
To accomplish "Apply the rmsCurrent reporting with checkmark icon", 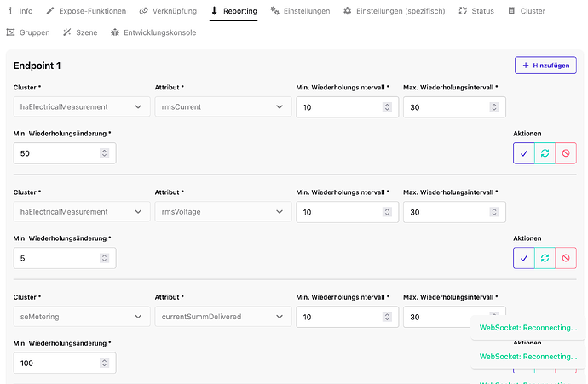I will (524, 153).
